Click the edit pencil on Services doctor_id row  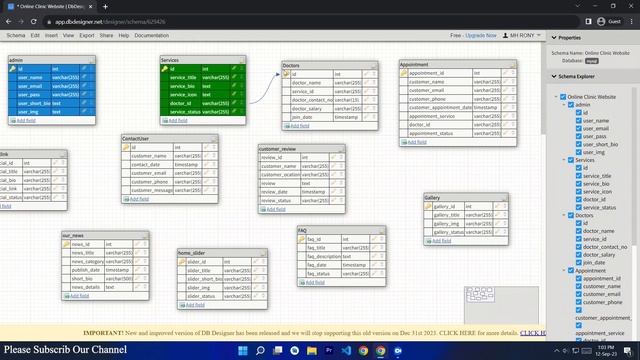(234, 103)
